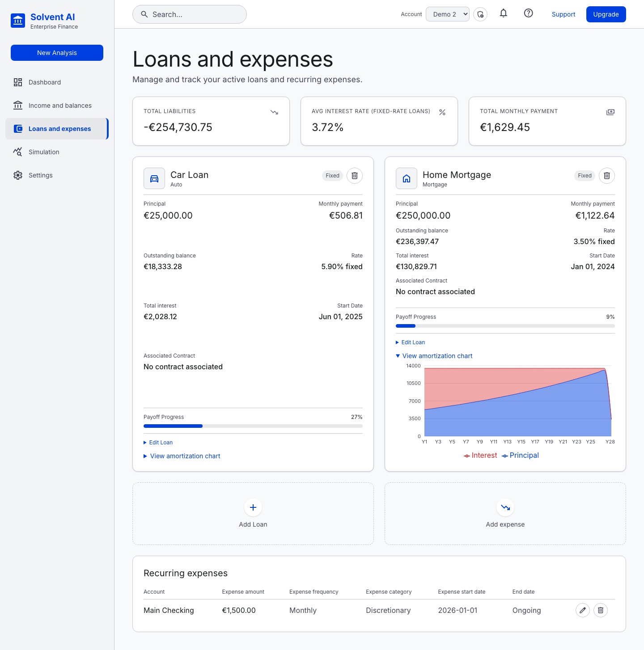Screen dimensions: 644x650
Task: Click the car icon on Car Loan card
Action: click(x=154, y=178)
